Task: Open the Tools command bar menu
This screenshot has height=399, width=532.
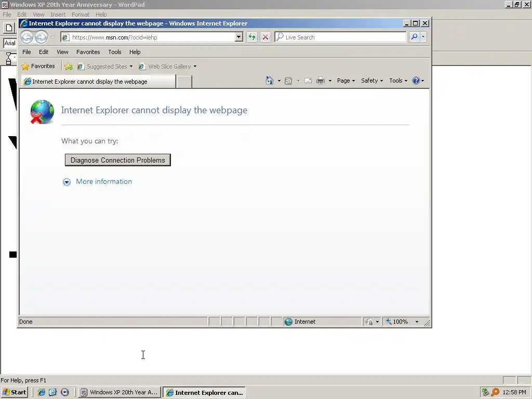Action: 398,81
